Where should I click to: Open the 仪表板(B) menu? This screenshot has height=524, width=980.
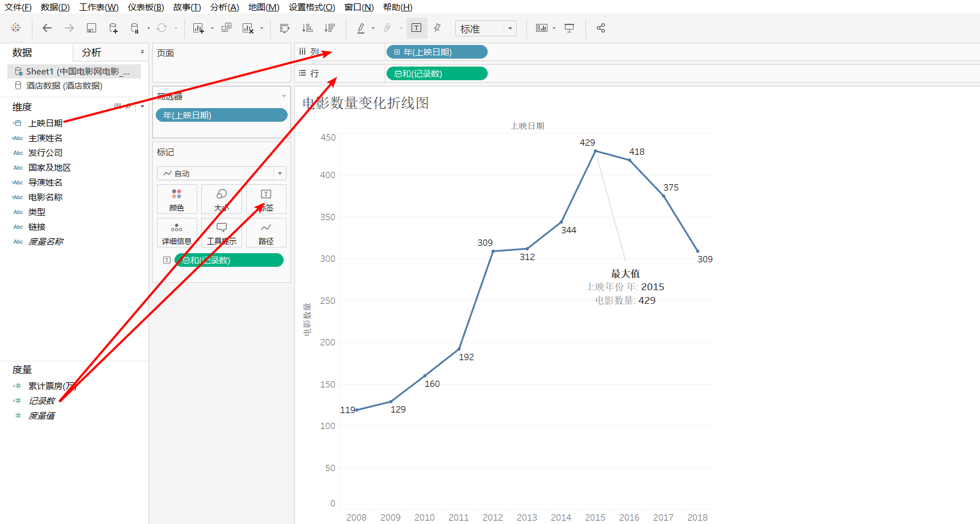coord(146,7)
